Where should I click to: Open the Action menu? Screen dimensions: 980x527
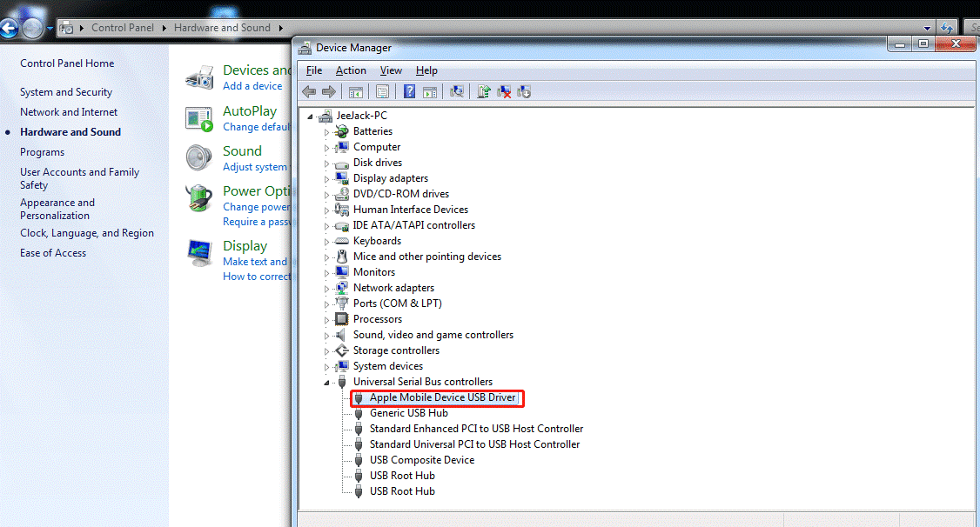click(x=351, y=70)
